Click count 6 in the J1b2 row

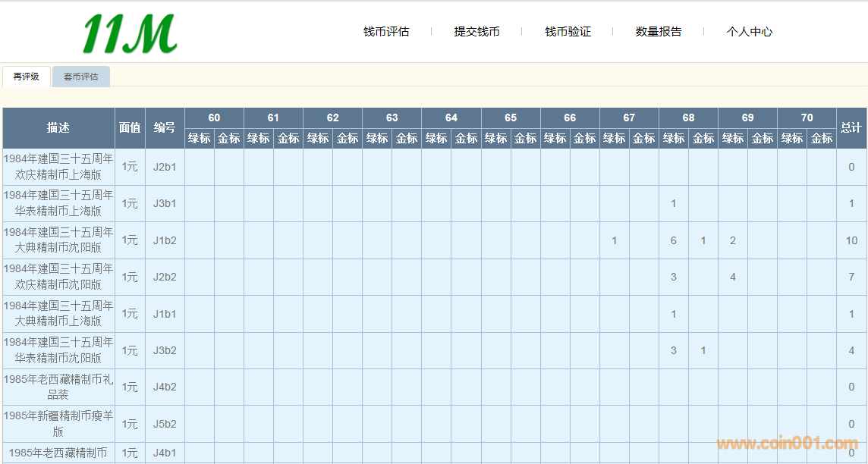[x=674, y=240]
